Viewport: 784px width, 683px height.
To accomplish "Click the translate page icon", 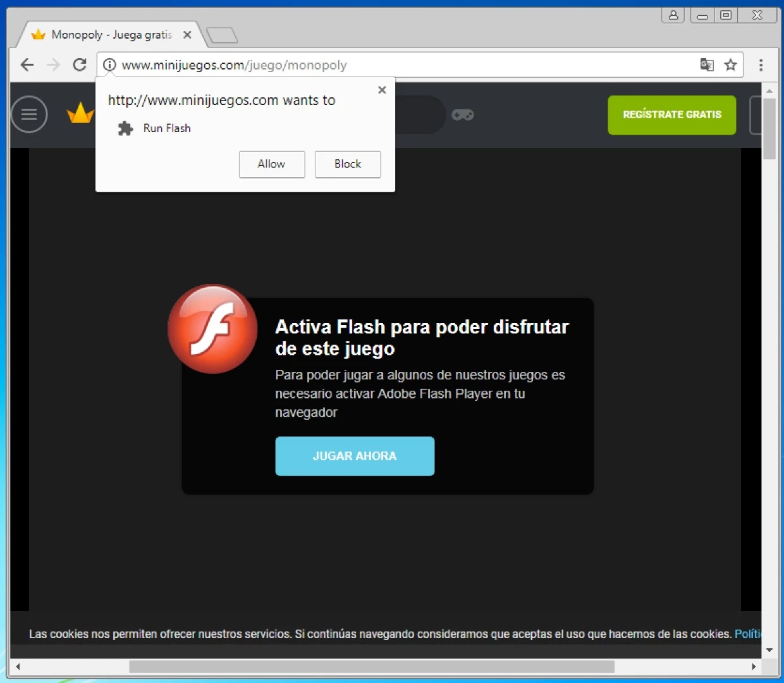I will pos(707,65).
